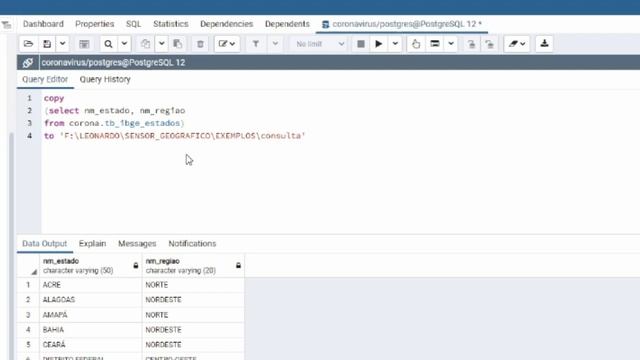Expand the Filter options dropdown arrow
This screenshot has width=640, height=360.
tap(276, 44)
